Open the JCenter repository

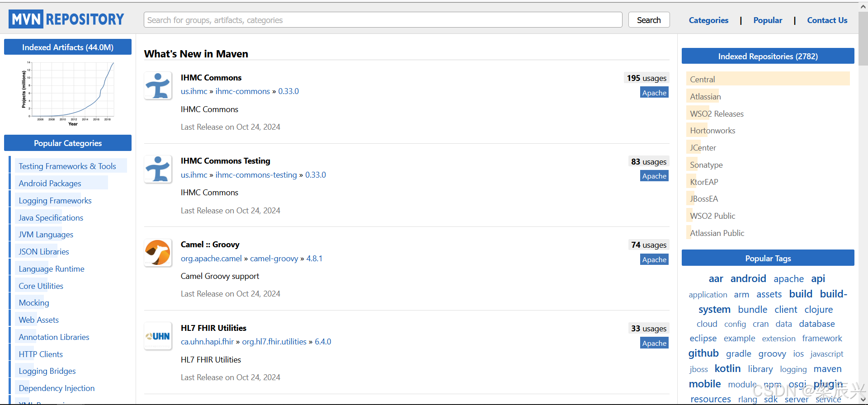(x=703, y=148)
